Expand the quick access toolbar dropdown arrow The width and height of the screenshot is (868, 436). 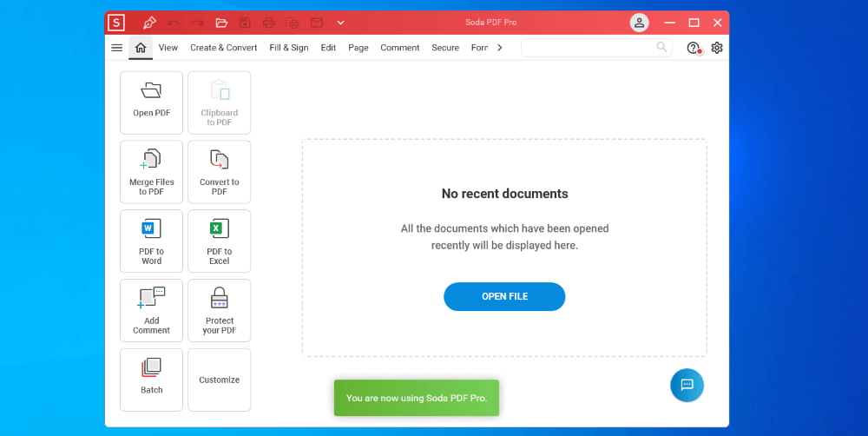tap(341, 23)
